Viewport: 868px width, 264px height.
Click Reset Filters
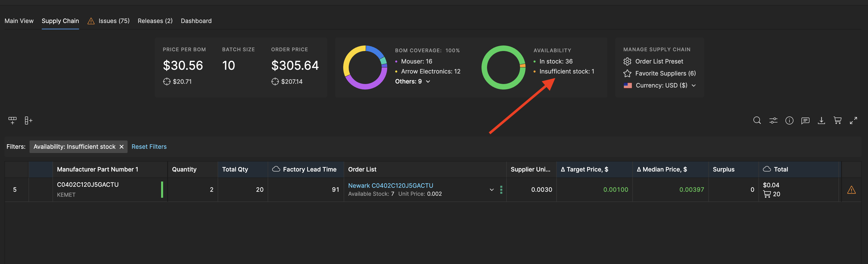(149, 146)
